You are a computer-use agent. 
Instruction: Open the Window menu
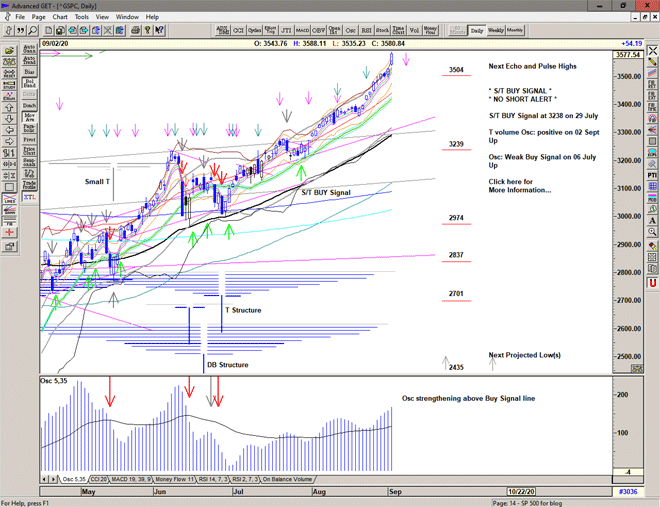[127, 17]
